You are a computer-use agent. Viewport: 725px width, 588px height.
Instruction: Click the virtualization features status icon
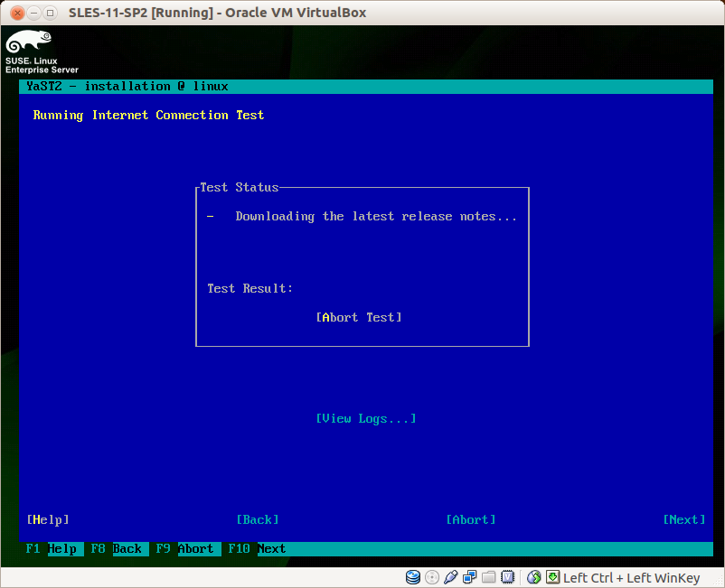[x=508, y=577]
